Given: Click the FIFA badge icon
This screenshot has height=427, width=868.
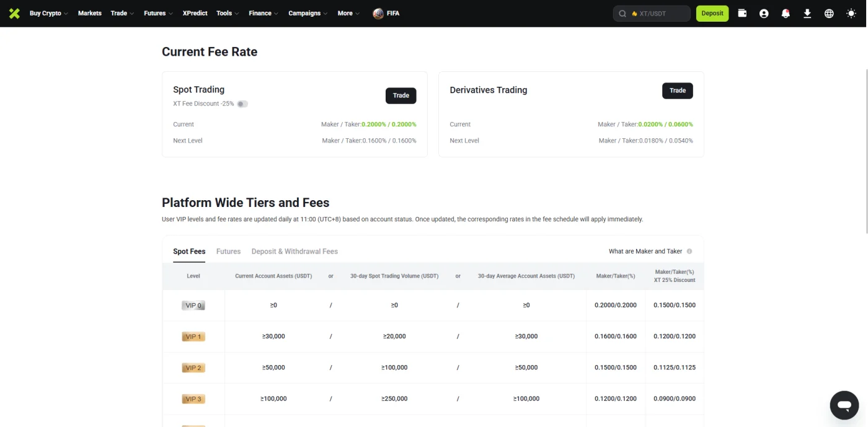Looking at the screenshot, I should [x=378, y=13].
